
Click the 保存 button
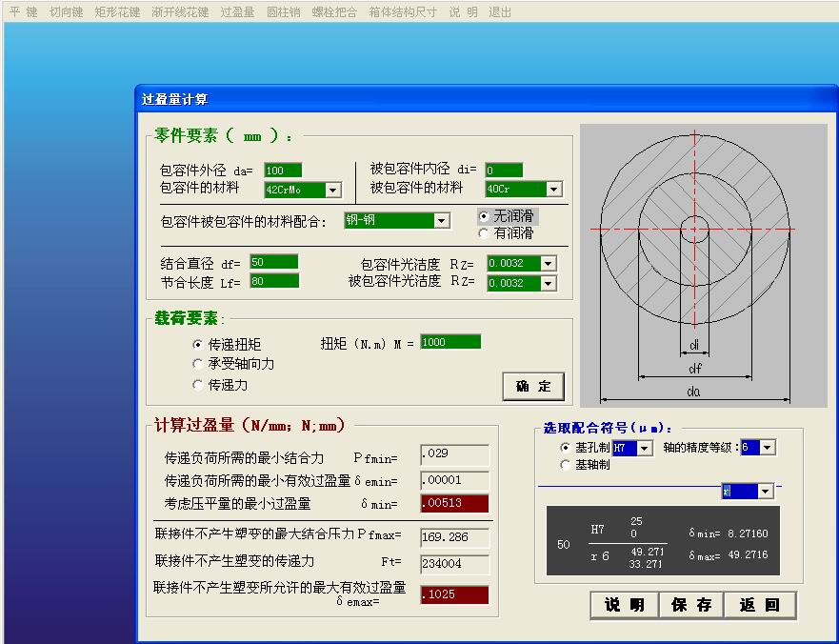coord(691,605)
